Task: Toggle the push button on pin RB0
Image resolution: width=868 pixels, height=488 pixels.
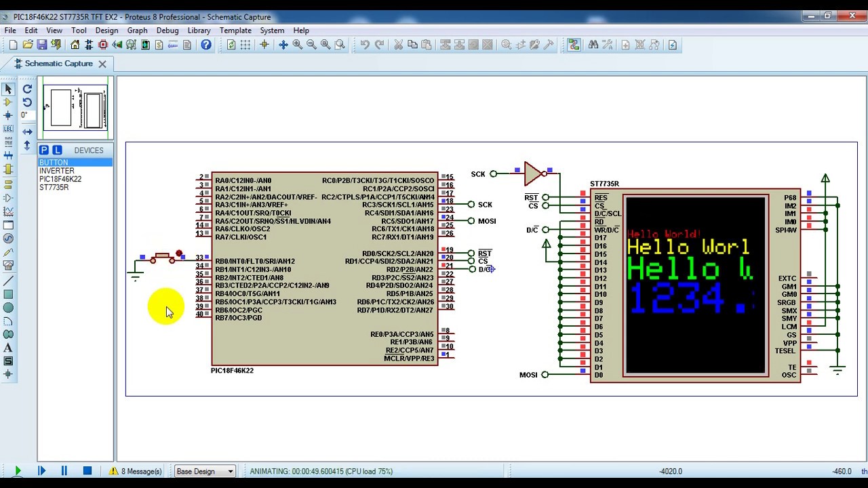Action: [161, 258]
